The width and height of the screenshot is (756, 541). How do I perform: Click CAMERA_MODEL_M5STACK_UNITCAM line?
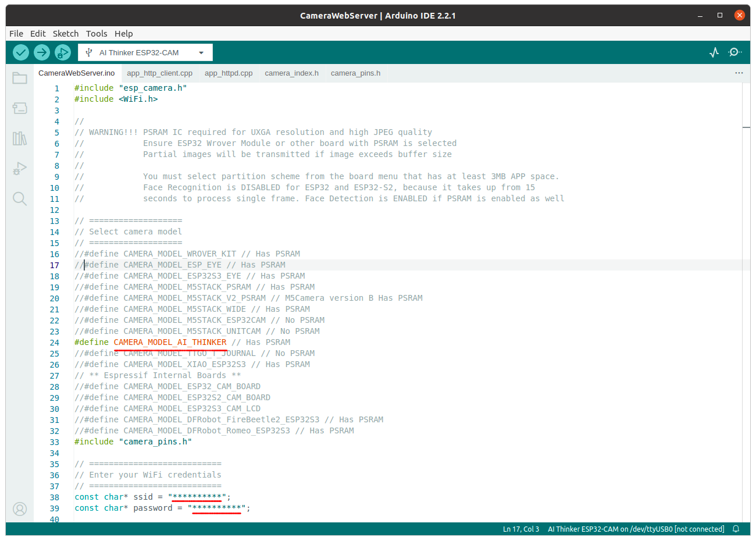click(x=197, y=331)
